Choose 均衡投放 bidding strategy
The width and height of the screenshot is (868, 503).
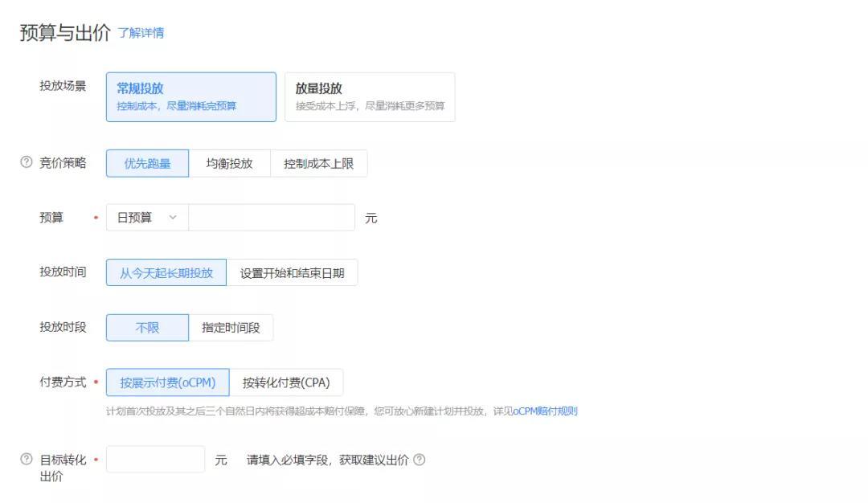click(x=229, y=163)
